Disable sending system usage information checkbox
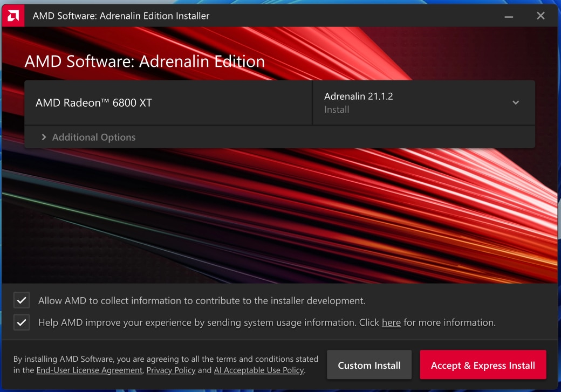Viewport: 561px width, 392px height. point(22,322)
